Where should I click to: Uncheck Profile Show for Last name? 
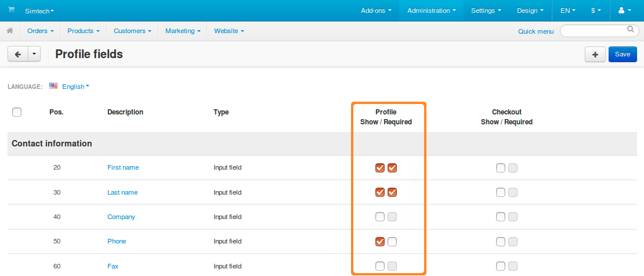tap(380, 192)
